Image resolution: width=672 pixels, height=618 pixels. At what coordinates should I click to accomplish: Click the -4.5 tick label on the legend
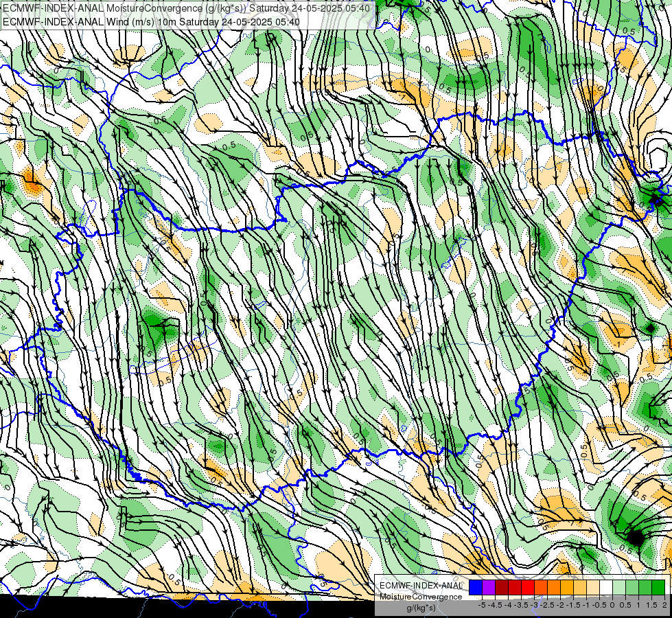point(495,605)
